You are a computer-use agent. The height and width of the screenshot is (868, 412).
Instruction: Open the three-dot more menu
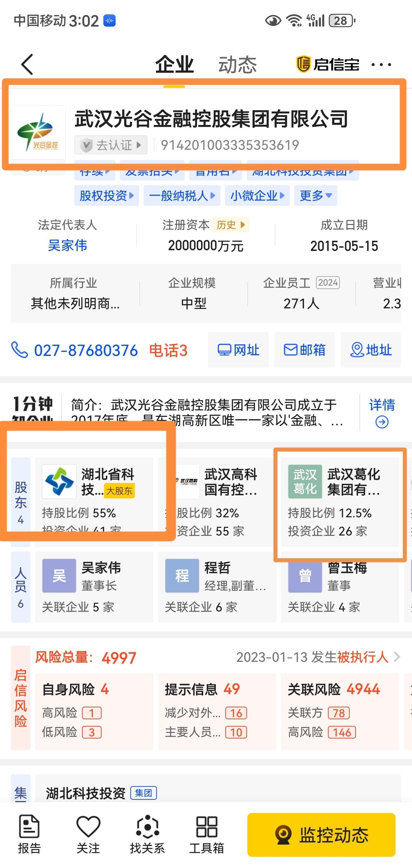pyautogui.click(x=381, y=65)
